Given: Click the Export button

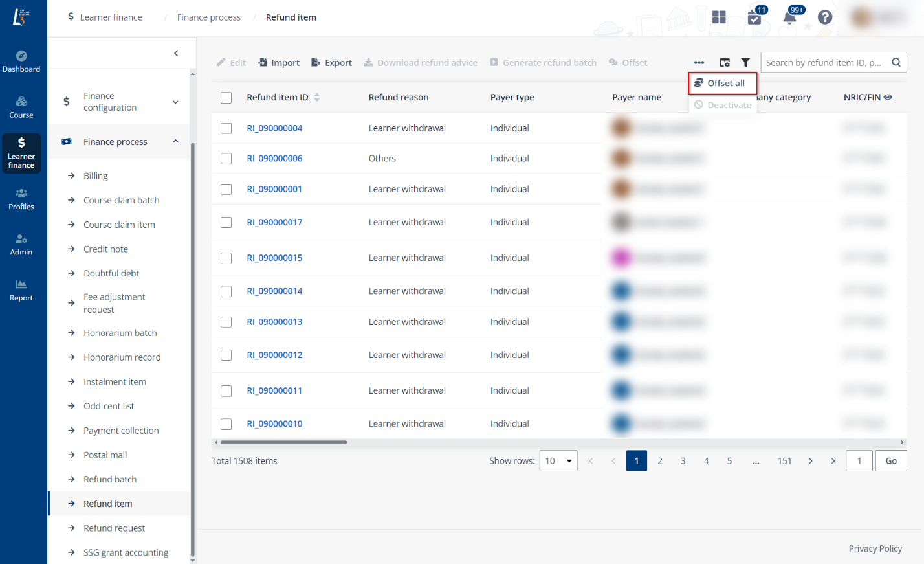Looking at the screenshot, I should tap(331, 63).
